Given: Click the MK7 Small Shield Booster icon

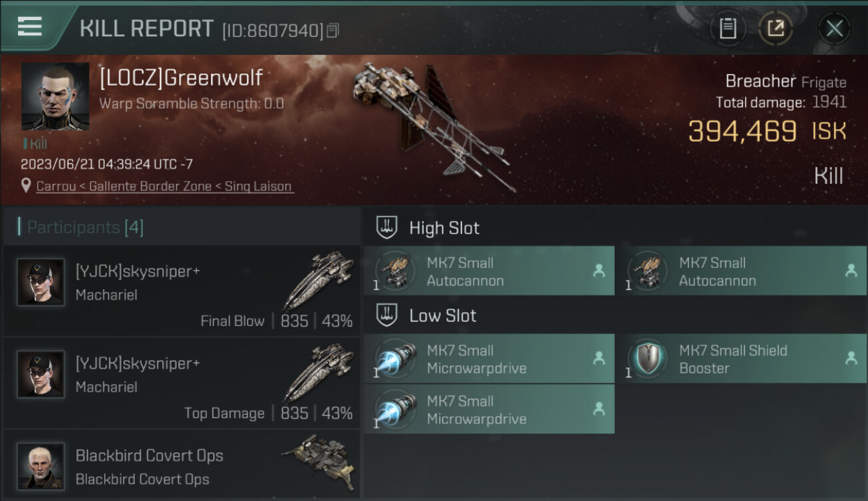Looking at the screenshot, I should [647, 359].
